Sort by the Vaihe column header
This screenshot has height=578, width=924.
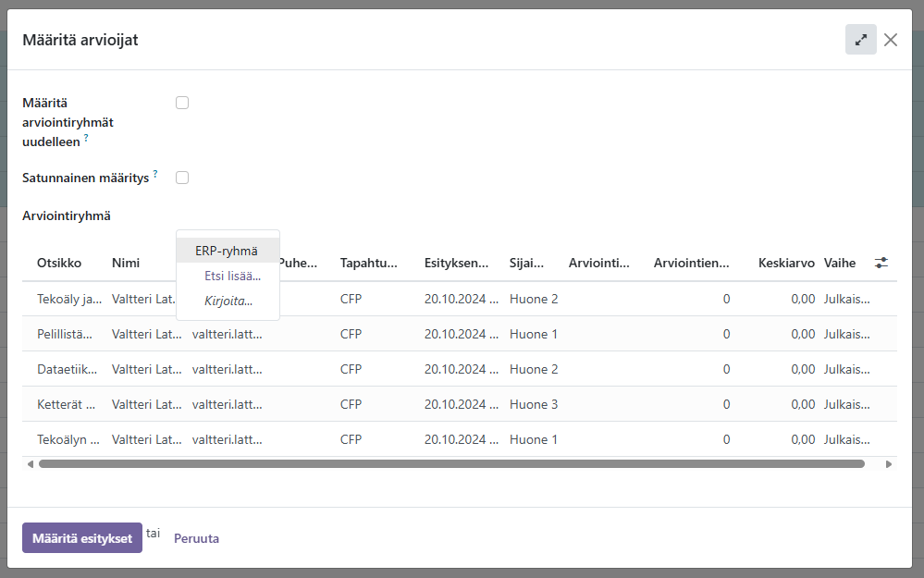(840, 263)
